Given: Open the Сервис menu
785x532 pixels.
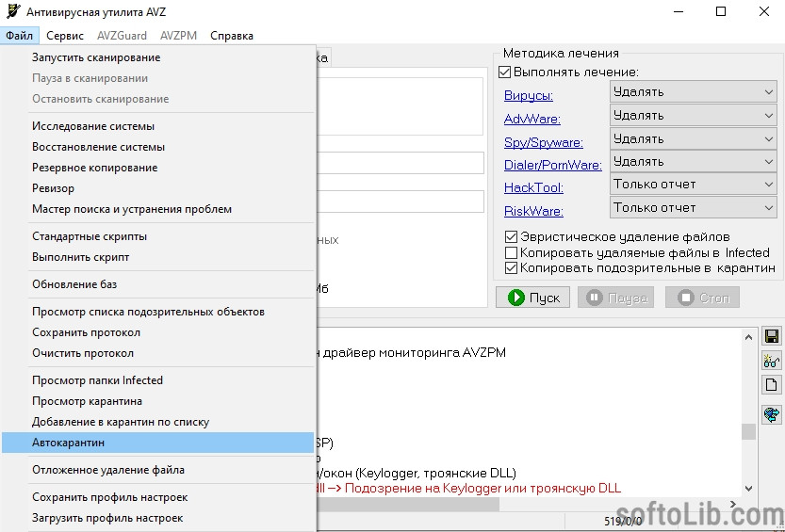Looking at the screenshot, I should 65,36.
